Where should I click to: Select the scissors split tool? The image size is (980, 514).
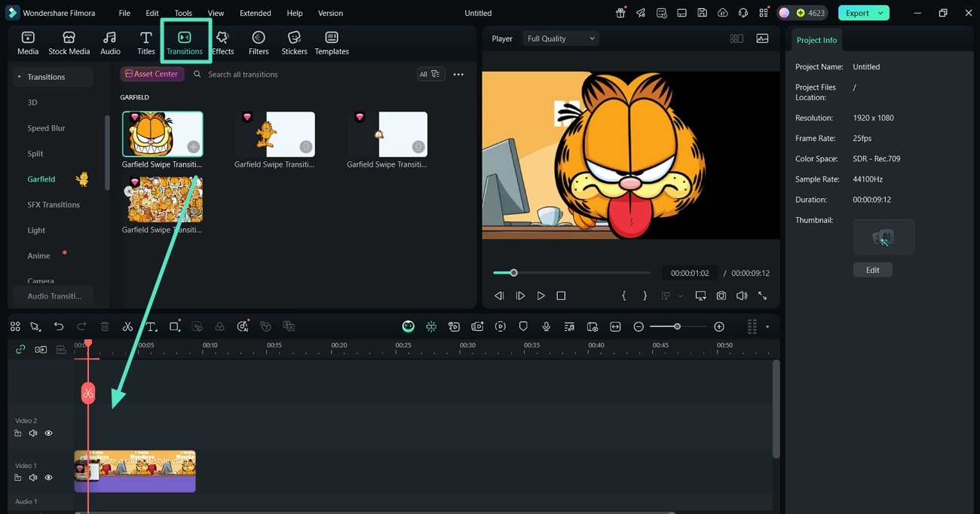tap(127, 326)
